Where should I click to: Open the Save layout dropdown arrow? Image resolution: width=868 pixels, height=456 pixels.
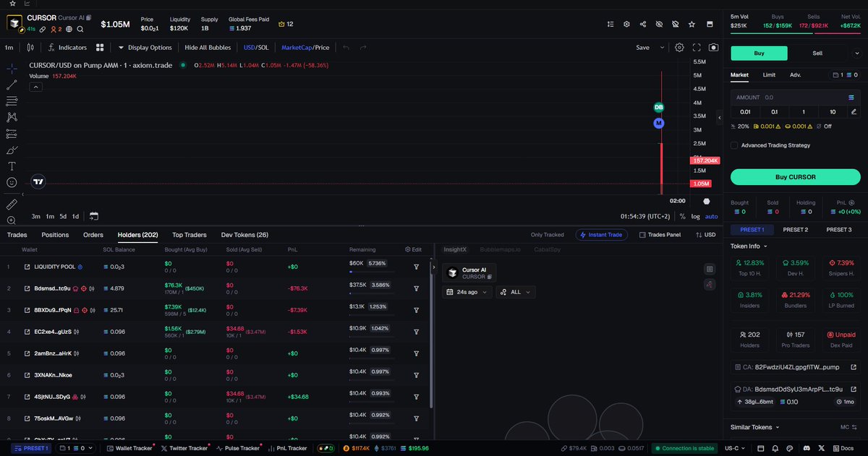661,48
